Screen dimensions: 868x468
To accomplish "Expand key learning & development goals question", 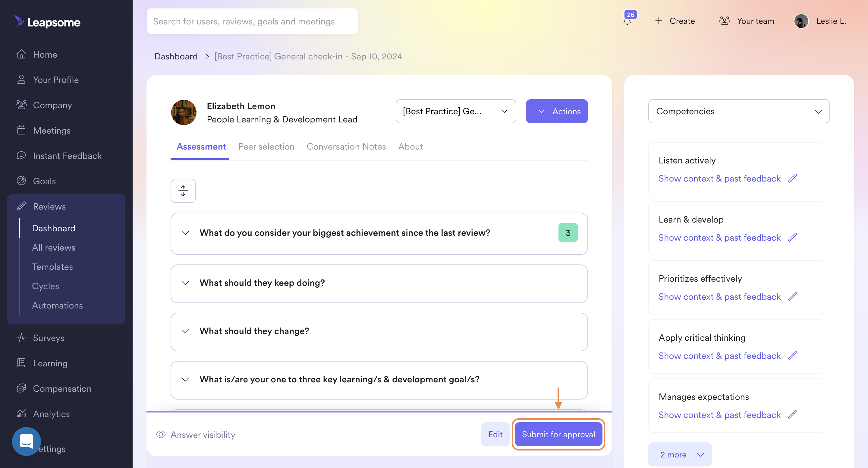I will pos(185,379).
